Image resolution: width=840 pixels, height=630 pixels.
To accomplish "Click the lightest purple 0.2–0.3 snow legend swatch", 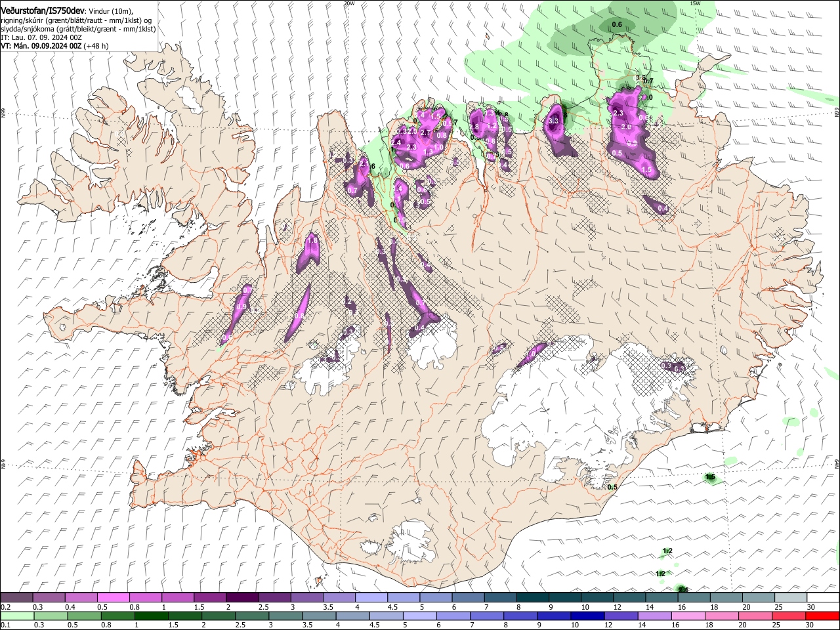I will 17,598.
